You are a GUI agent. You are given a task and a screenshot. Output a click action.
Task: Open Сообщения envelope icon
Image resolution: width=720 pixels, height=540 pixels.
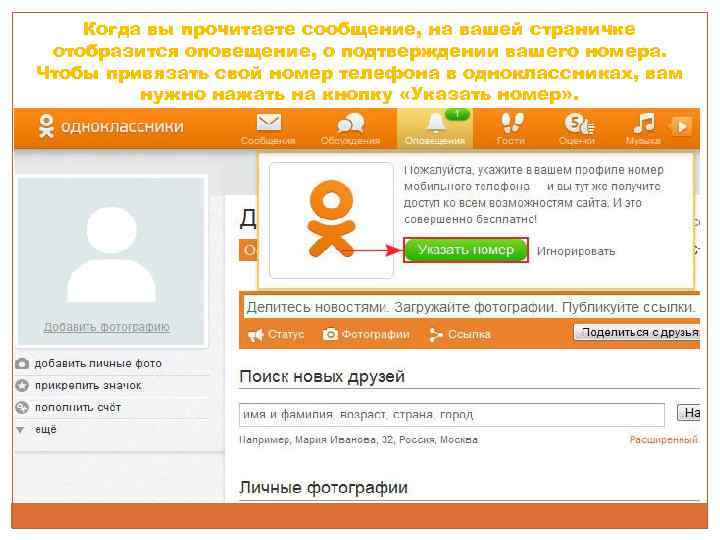coord(269,123)
